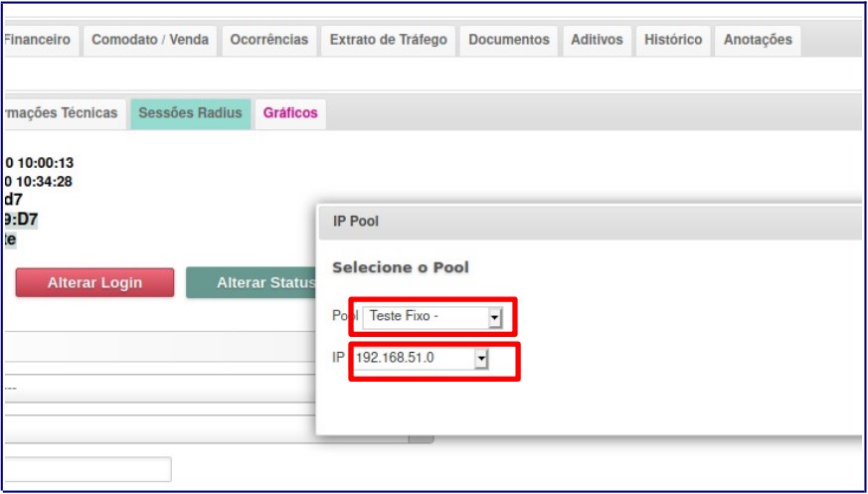868x494 pixels.
Task: View the Extrato de Tráfego tab
Action: click(388, 40)
